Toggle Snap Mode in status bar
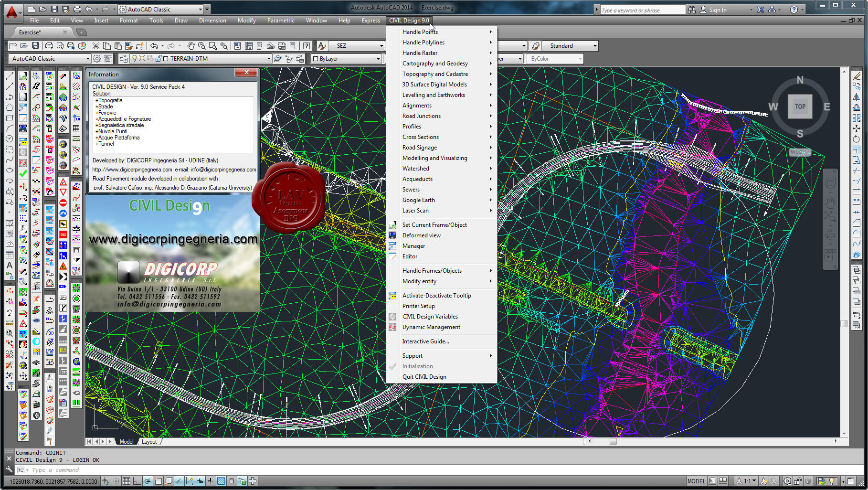 116,481
